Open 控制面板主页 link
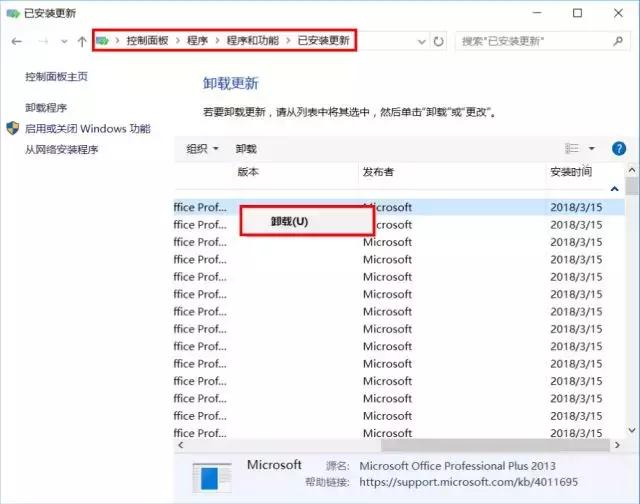Screen dimensions: 640x504 (56, 76)
